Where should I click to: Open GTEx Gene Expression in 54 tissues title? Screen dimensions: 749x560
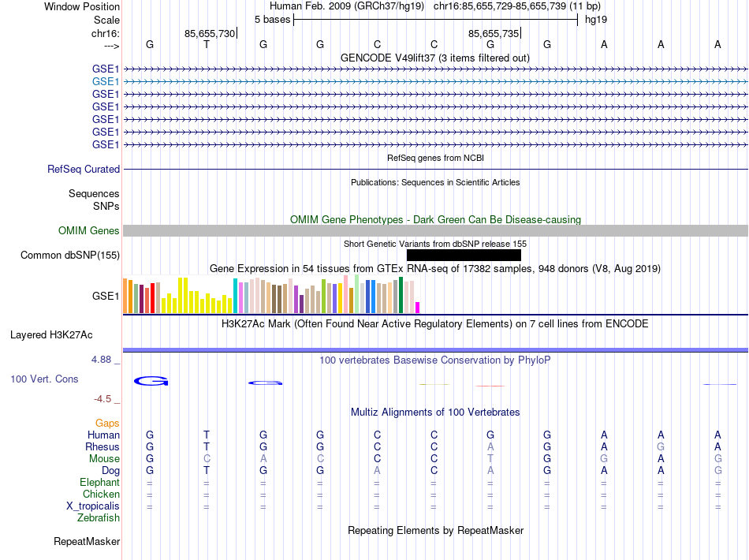click(x=435, y=268)
